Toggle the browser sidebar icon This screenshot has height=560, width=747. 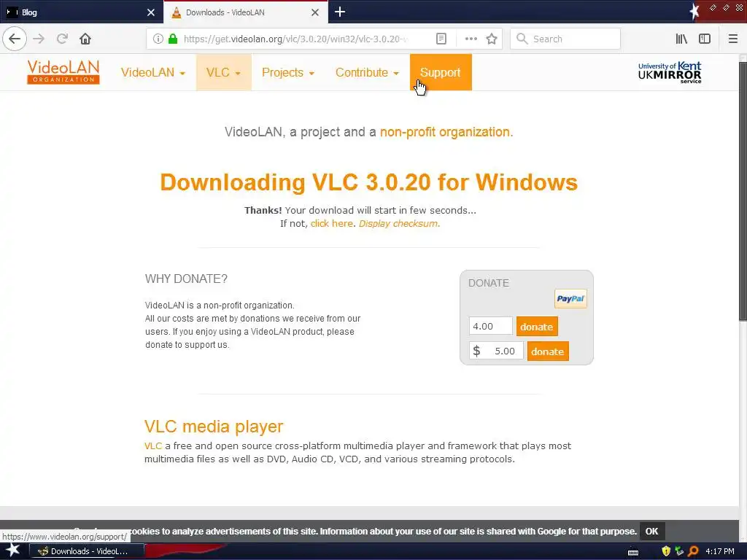coord(705,39)
